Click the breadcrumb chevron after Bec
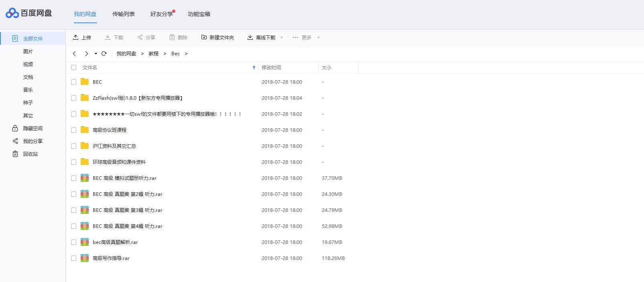This screenshot has width=644, height=282. [x=186, y=54]
